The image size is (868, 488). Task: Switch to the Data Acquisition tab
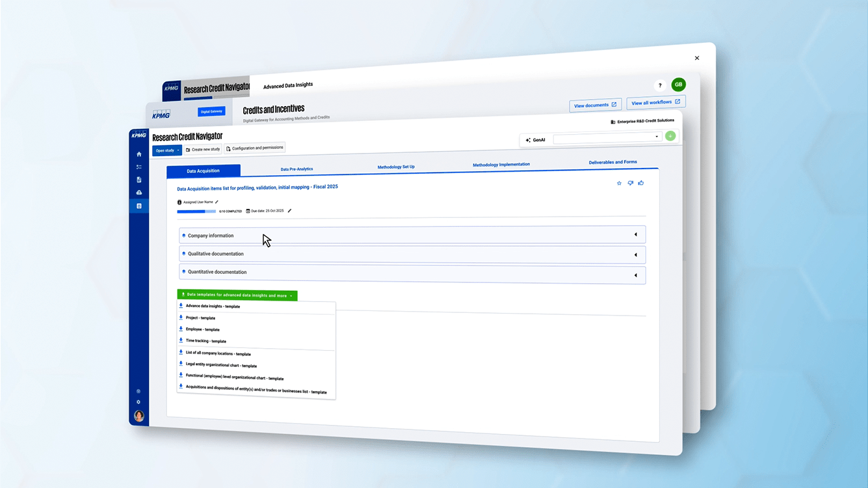coord(204,170)
